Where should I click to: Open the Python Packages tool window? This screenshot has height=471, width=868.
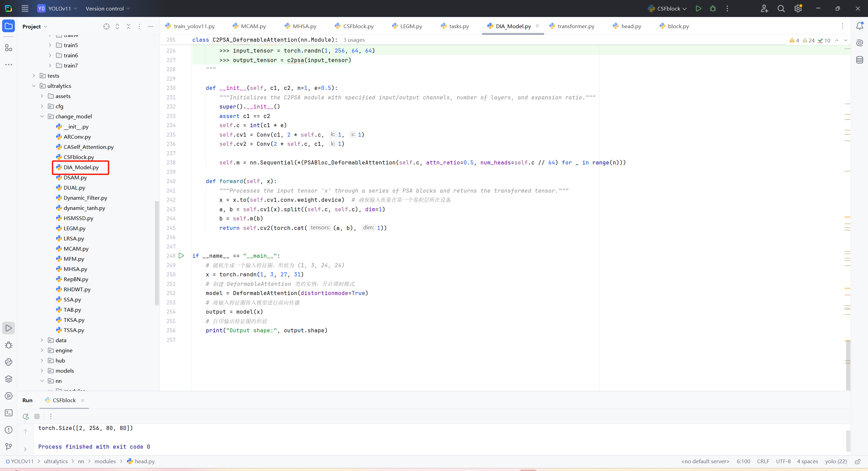[9, 379]
